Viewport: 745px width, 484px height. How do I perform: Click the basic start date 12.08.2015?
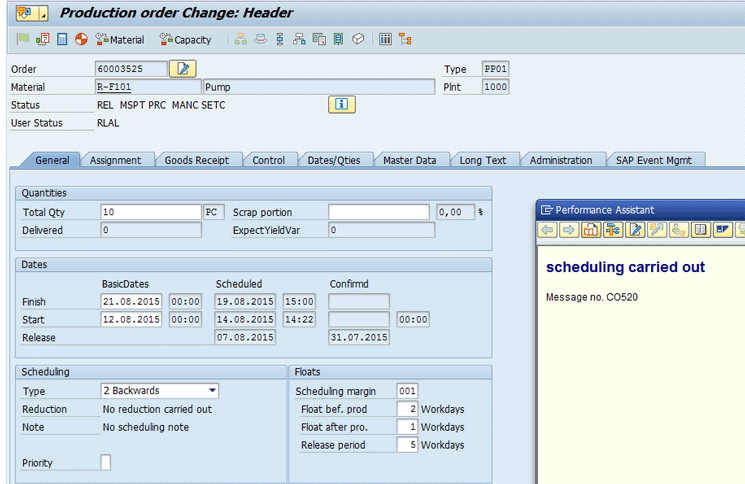[x=131, y=319]
